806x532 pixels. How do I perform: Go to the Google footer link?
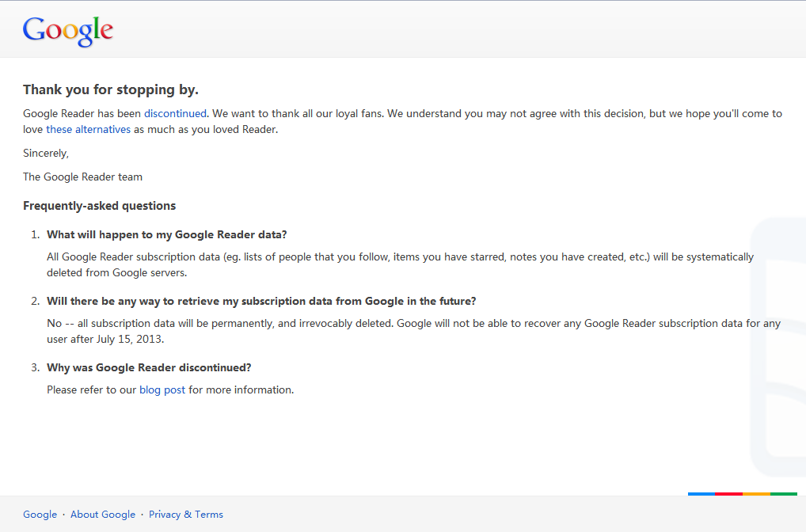click(x=40, y=515)
